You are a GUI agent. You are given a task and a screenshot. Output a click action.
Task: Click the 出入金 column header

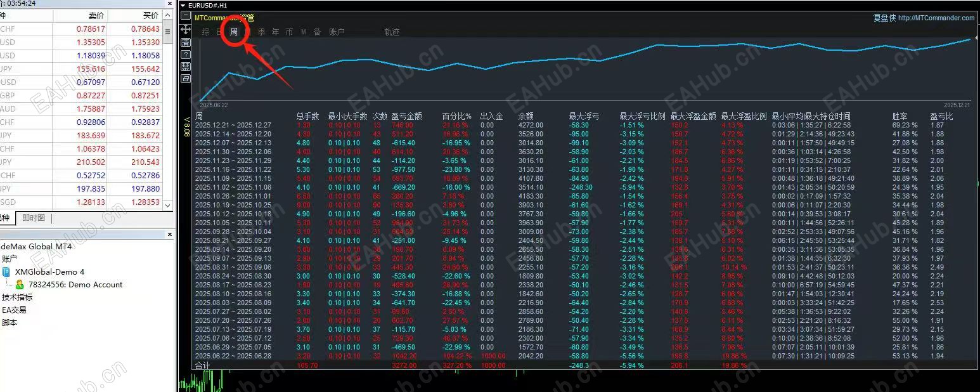(x=491, y=117)
